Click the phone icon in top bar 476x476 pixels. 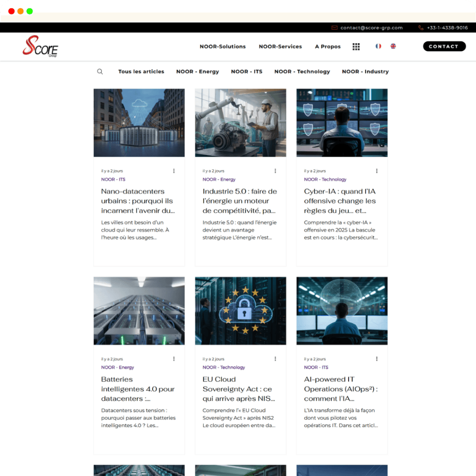(421, 28)
